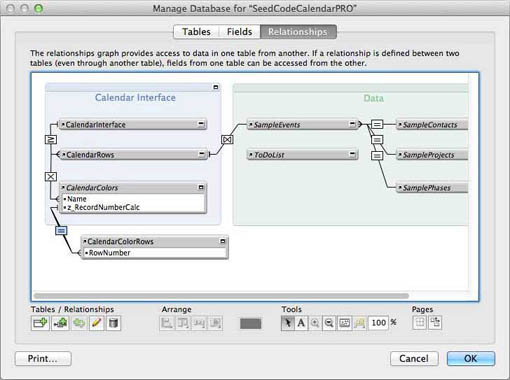Click the highlighted blue equals relationship box
The height and width of the screenshot is (380, 510).
[x=61, y=230]
